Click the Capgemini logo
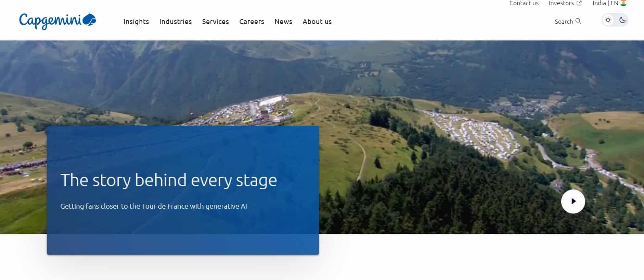 point(57,21)
